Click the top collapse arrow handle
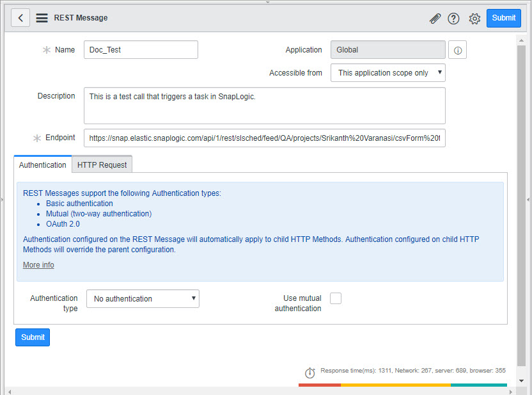Viewport: 532px width, 395px height. tap(267, 3)
